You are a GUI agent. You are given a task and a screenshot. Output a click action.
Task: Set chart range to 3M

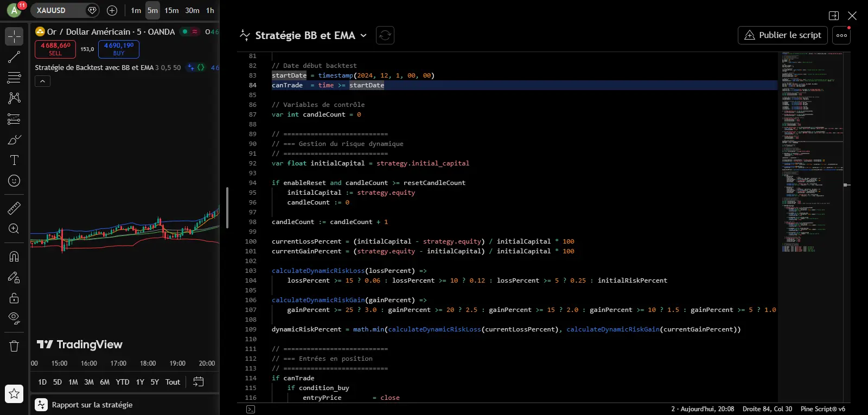[89, 382]
